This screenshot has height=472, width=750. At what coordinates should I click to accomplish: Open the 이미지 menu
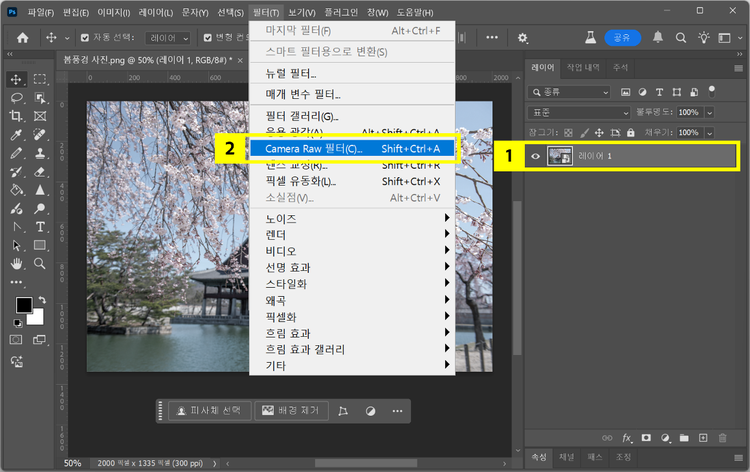point(113,12)
